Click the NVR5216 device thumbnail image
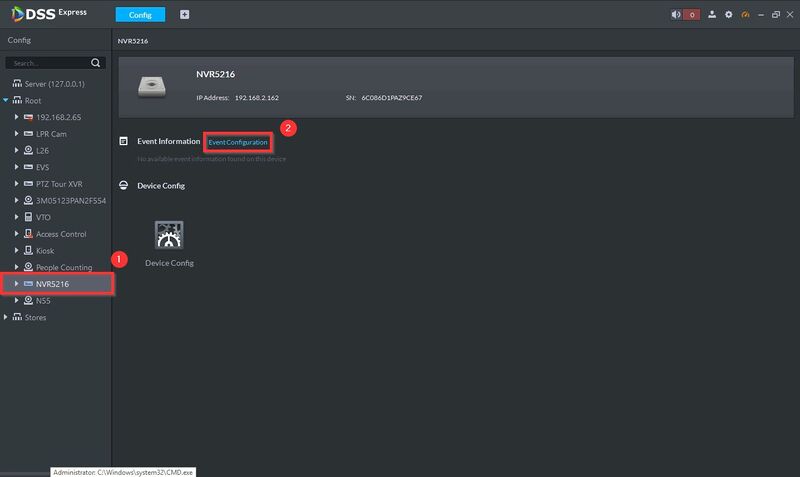The height and width of the screenshot is (477, 800). (x=152, y=87)
